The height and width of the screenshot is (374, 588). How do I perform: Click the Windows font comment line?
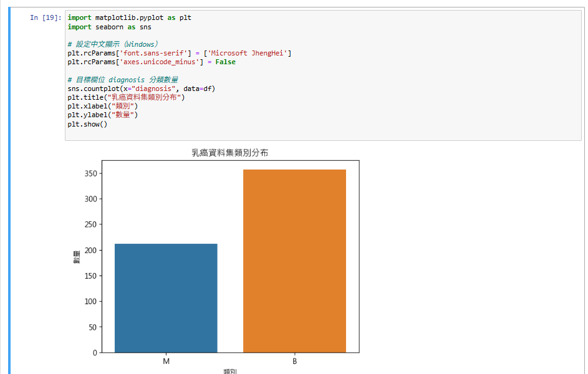(x=113, y=44)
